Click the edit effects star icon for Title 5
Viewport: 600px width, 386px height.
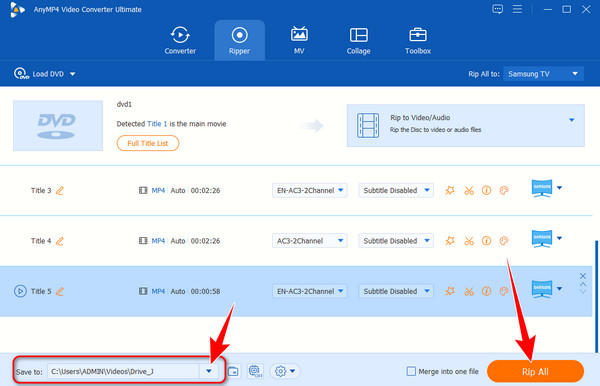[x=450, y=291]
